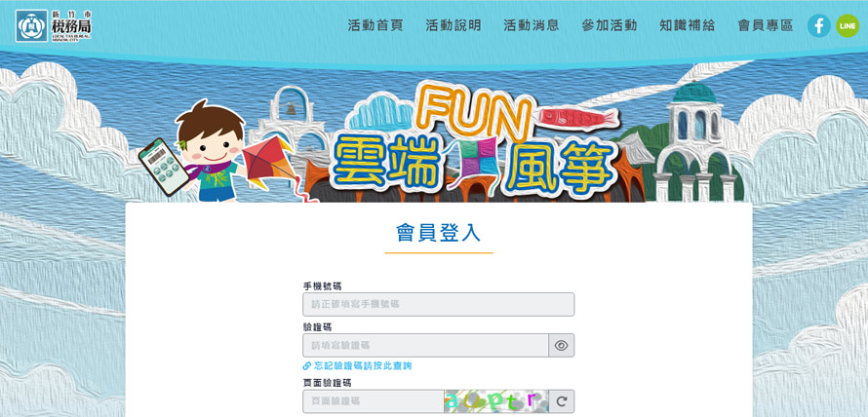Toggle verification code visibility eye icon
The image size is (868, 417).
pyautogui.click(x=562, y=345)
